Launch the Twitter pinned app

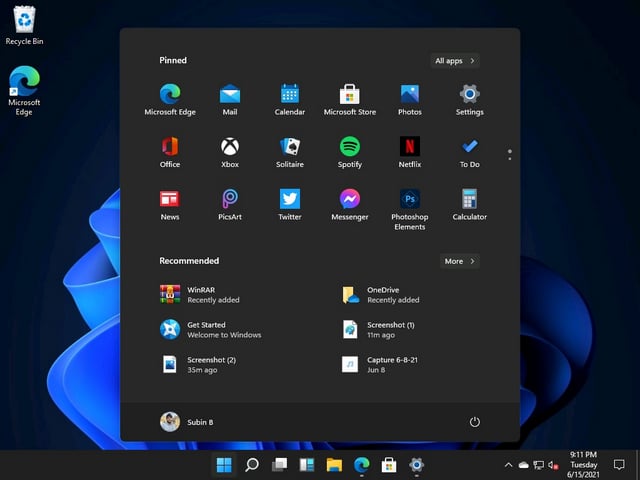pyautogui.click(x=290, y=205)
